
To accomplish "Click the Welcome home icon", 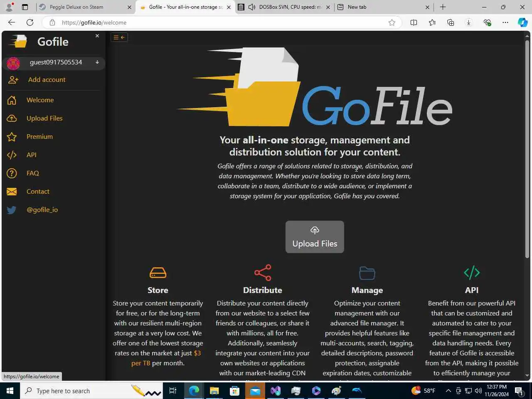I will coord(12,100).
